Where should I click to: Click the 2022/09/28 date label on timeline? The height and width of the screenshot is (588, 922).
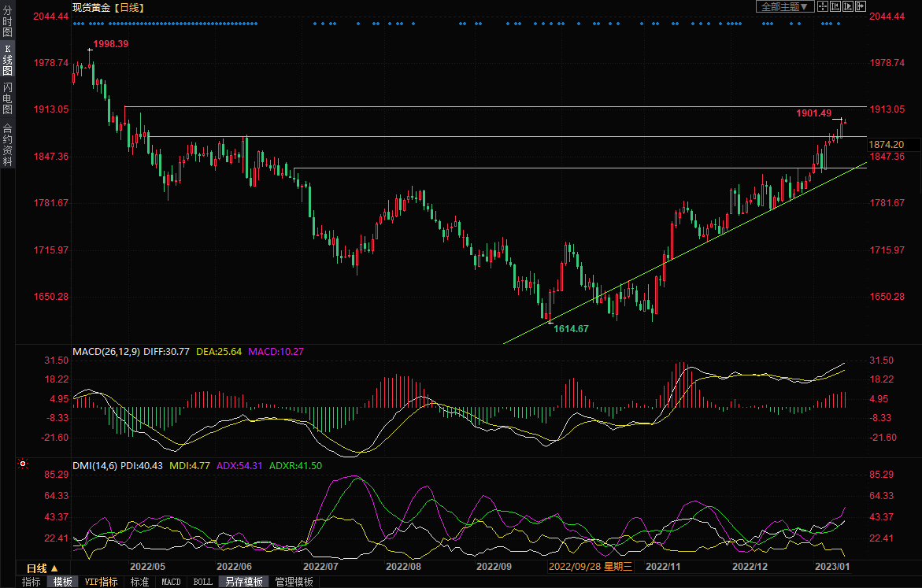pos(590,567)
